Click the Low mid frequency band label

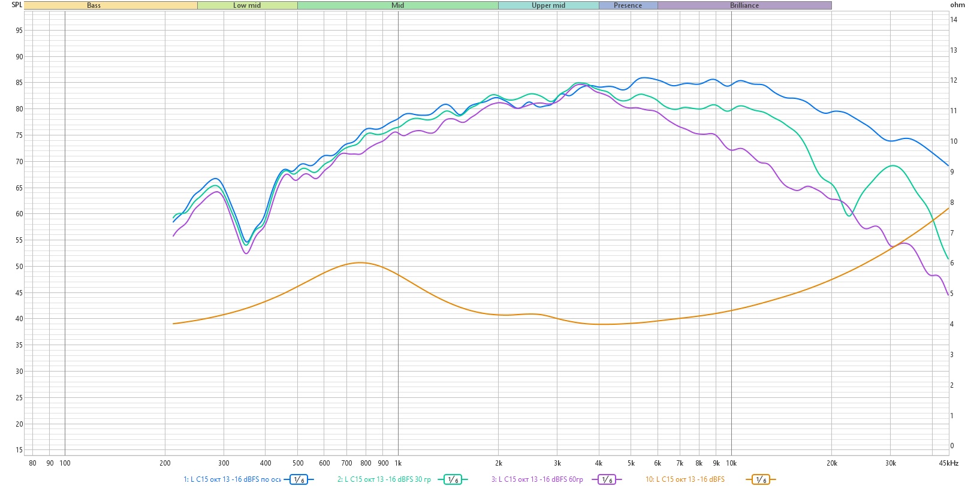[x=248, y=5]
